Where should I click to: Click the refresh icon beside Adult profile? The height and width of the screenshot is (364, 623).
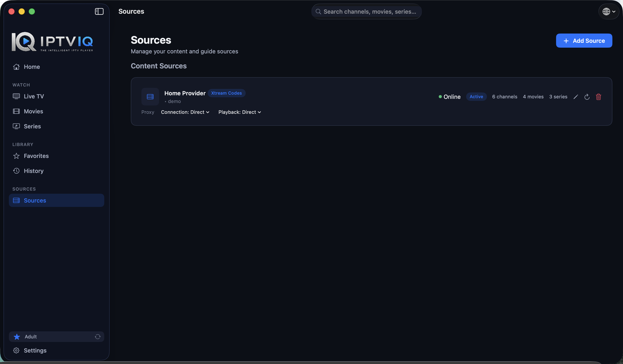pyautogui.click(x=98, y=337)
